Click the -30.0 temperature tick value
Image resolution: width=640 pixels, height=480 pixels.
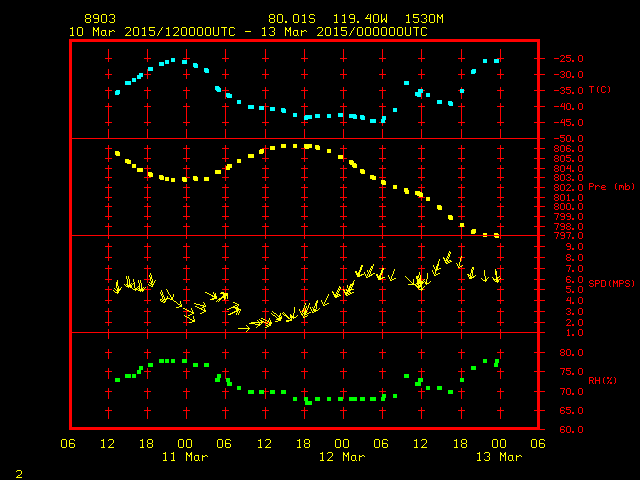click(x=569, y=75)
